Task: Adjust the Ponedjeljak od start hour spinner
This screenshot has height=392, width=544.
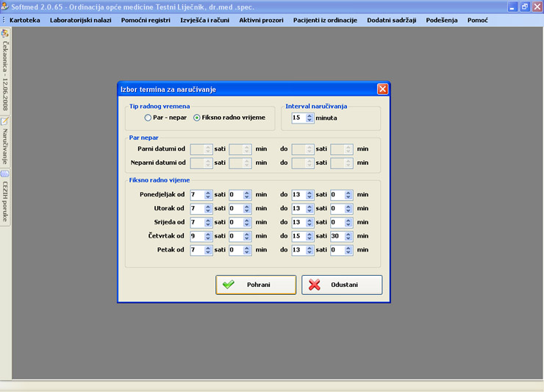Action: point(208,195)
